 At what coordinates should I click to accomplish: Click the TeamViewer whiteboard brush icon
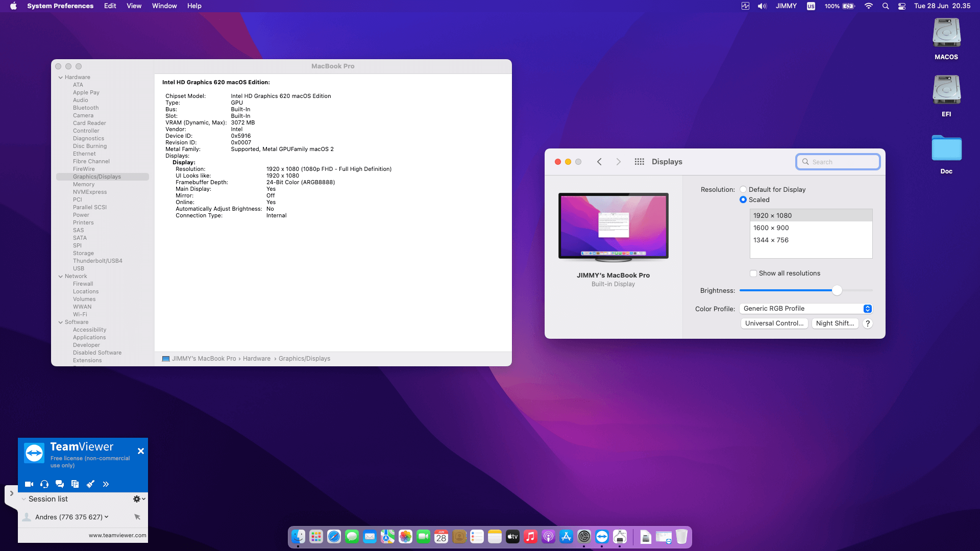[90, 484]
